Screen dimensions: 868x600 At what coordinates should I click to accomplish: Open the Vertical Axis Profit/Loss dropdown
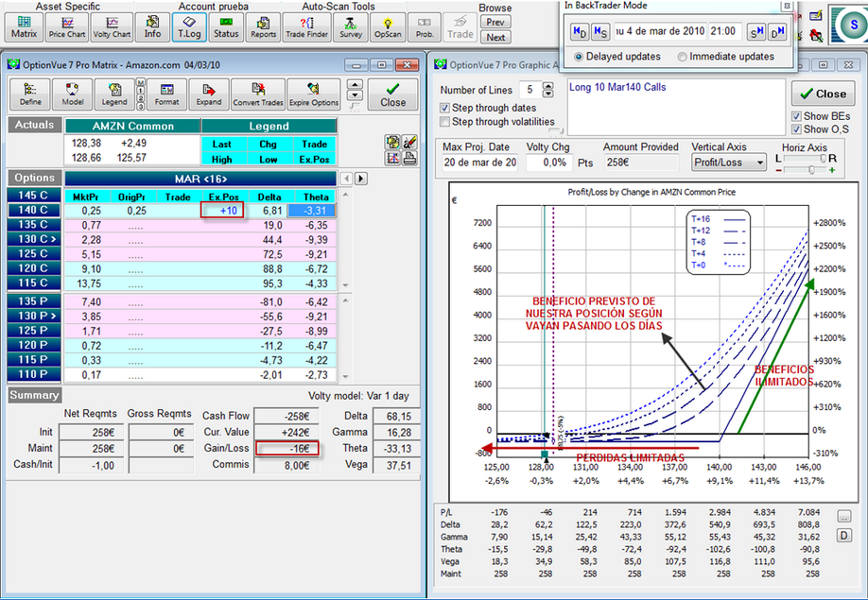click(729, 163)
